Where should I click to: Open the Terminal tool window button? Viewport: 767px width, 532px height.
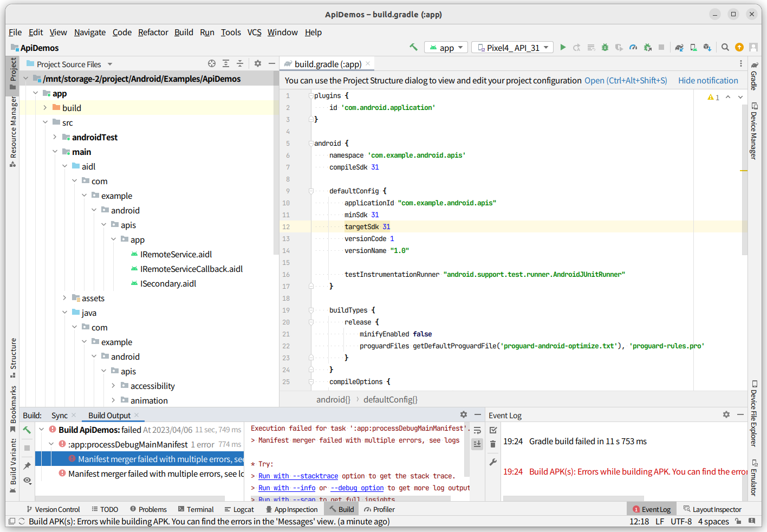(x=196, y=509)
